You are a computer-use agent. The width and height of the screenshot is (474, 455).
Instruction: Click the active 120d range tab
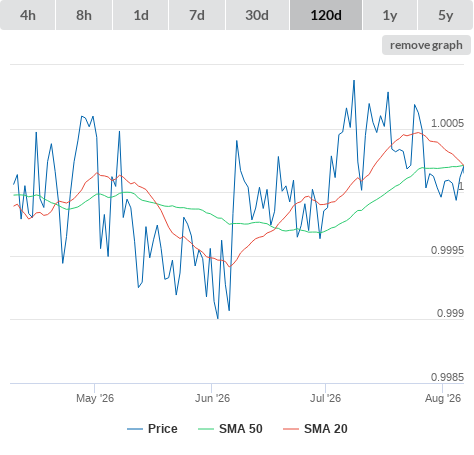[x=326, y=15]
